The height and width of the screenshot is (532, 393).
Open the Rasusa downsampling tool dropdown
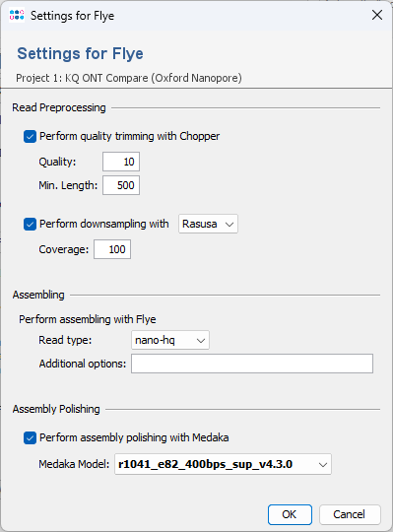[208, 224]
